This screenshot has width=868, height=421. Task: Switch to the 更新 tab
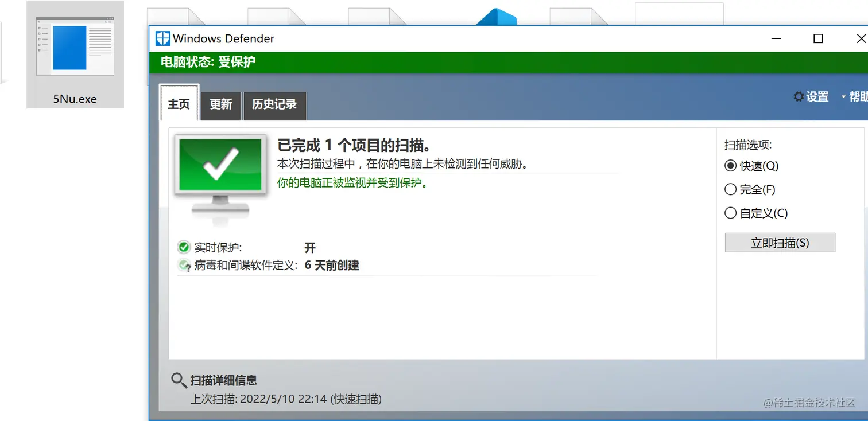[221, 106]
